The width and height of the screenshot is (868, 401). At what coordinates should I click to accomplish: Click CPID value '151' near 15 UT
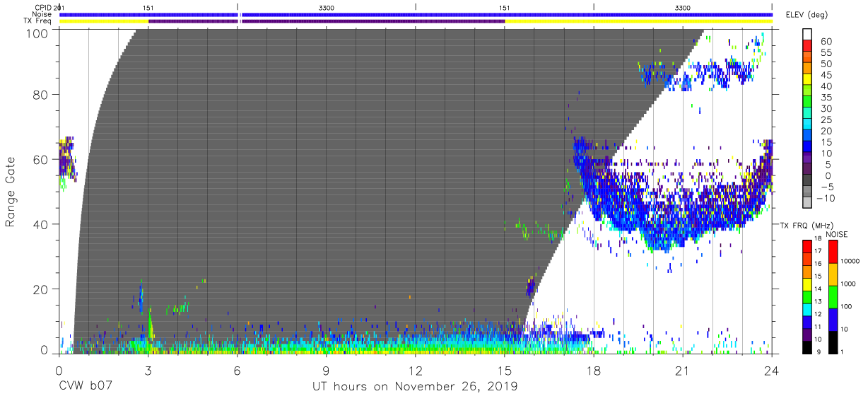(x=504, y=7)
